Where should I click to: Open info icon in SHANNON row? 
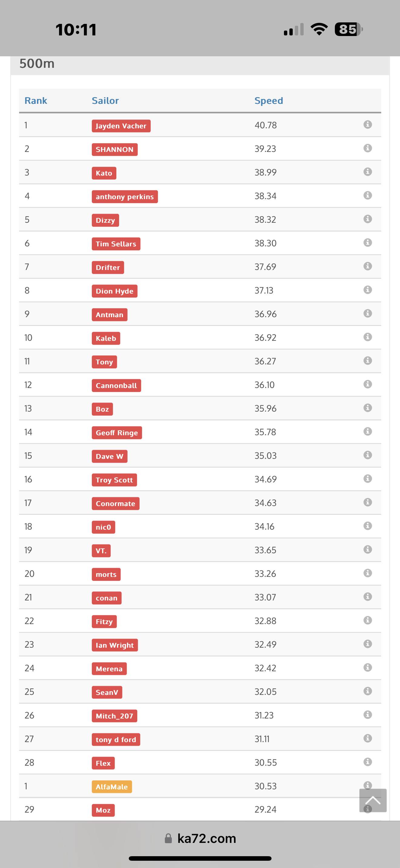367,148
